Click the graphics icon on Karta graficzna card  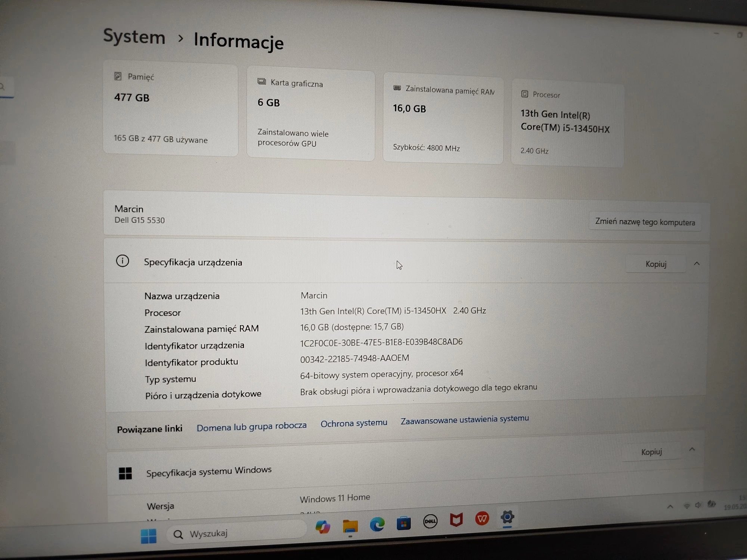[261, 81]
